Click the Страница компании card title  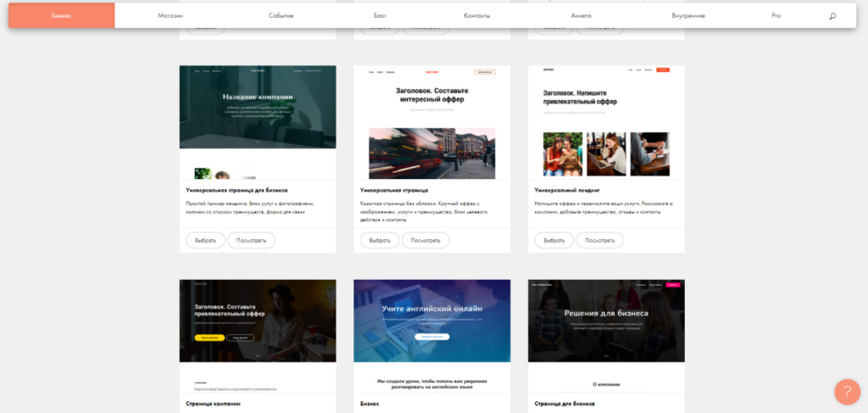[213, 405]
